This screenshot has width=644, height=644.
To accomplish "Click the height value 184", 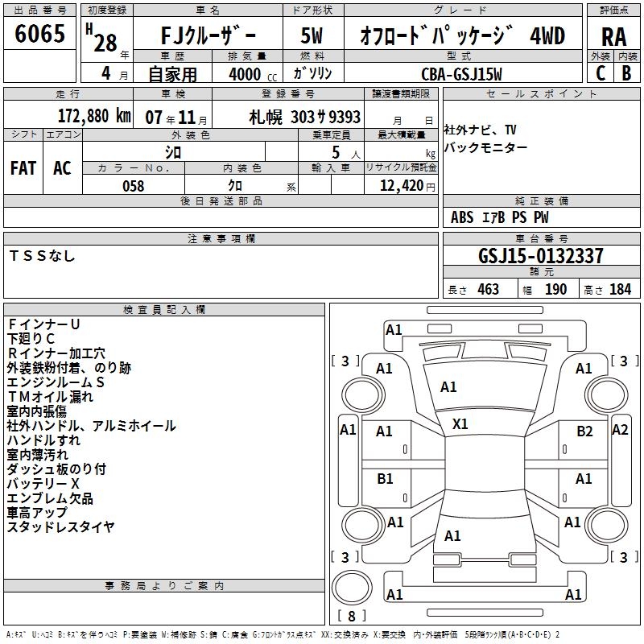I will click(620, 289).
